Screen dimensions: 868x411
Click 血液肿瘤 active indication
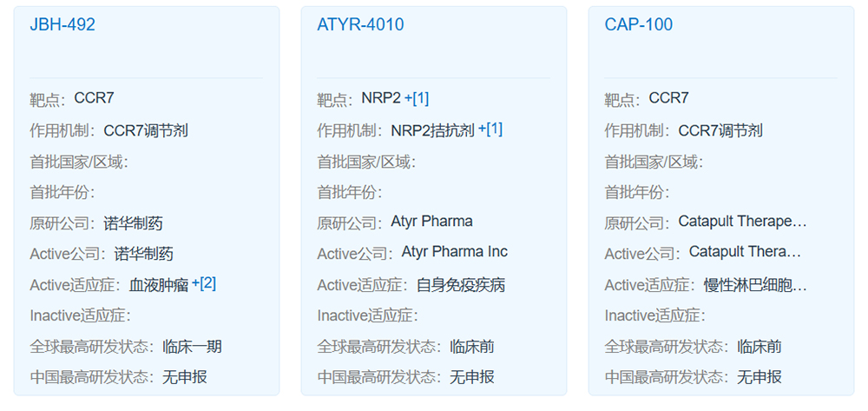[x=159, y=285]
